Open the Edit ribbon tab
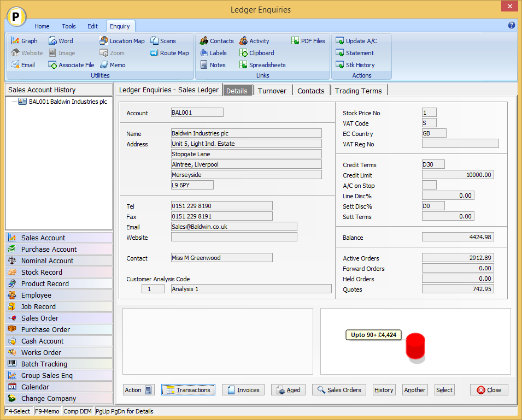The width and height of the screenshot is (522, 420). 92,26
